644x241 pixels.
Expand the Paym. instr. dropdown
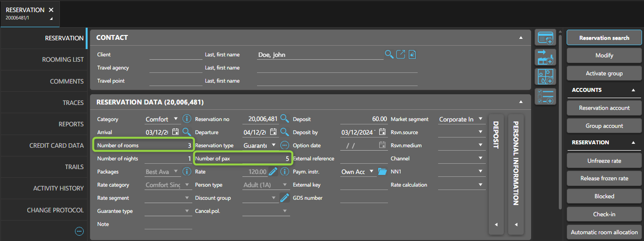[x=372, y=172]
